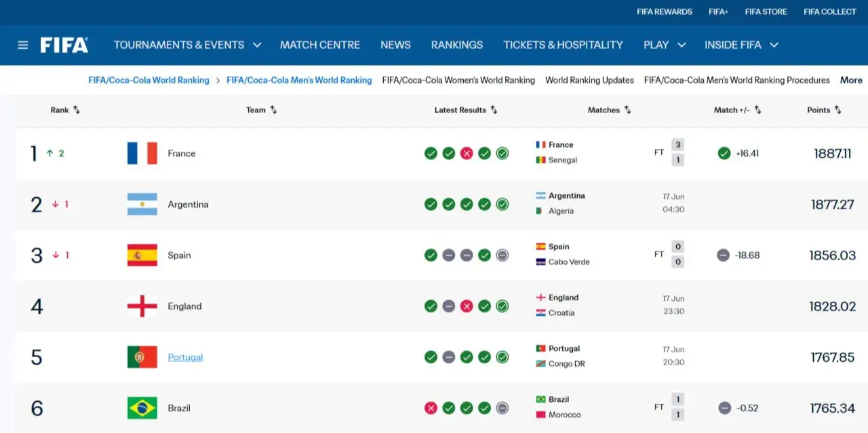
Task: Click the 04:30 Argentina match time
Action: click(673, 210)
